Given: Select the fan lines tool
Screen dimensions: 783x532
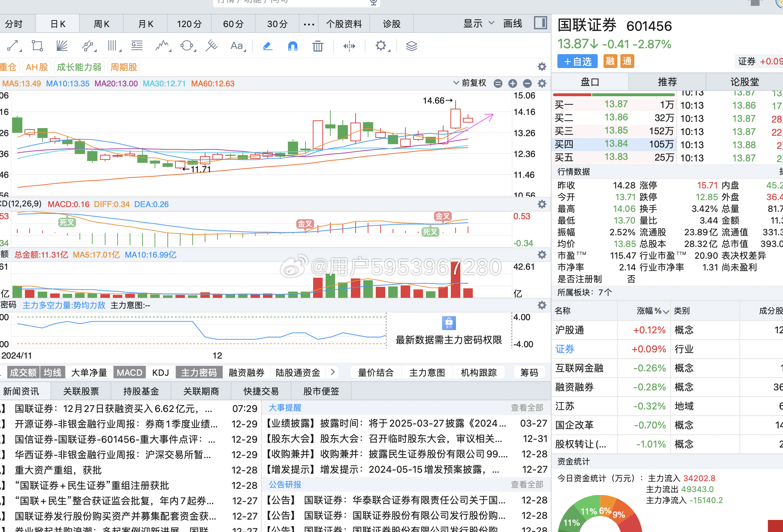Looking at the screenshot, I should point(62,46).
